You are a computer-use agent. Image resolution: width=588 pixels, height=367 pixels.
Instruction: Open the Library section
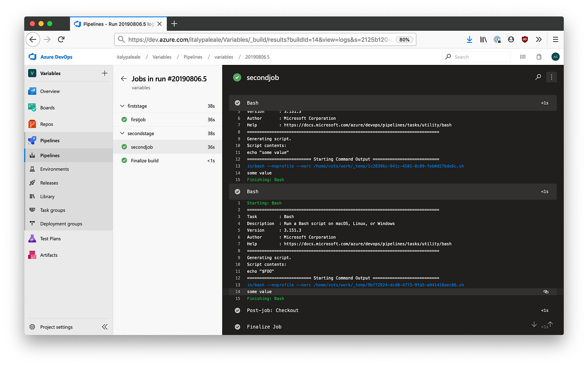(x=47, y=196)
